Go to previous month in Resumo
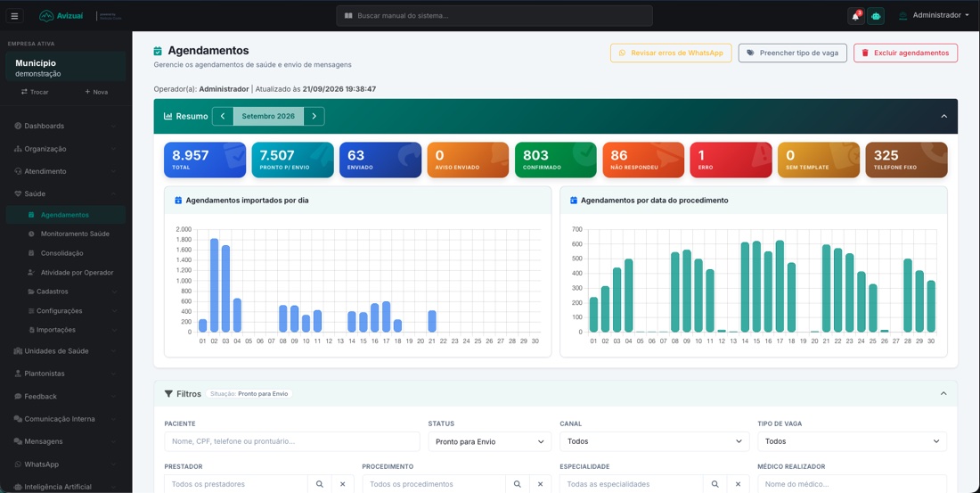 (x=223, y=117)
